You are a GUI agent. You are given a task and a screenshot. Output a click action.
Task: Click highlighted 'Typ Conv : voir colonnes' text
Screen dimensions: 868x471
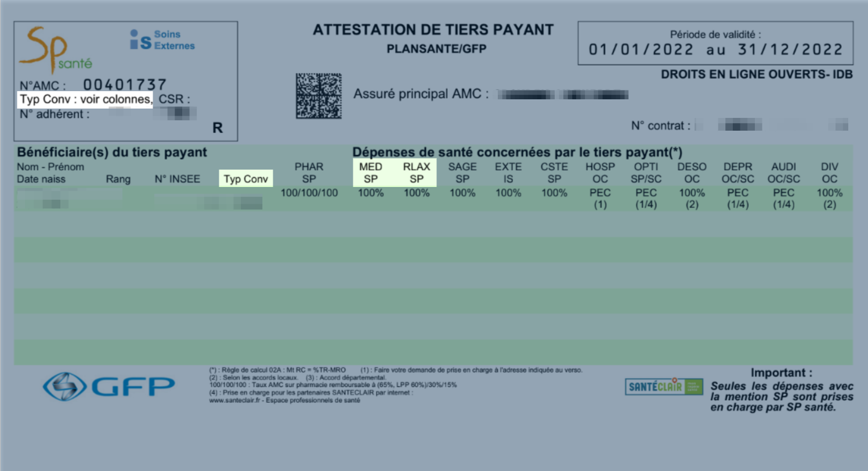85,100
